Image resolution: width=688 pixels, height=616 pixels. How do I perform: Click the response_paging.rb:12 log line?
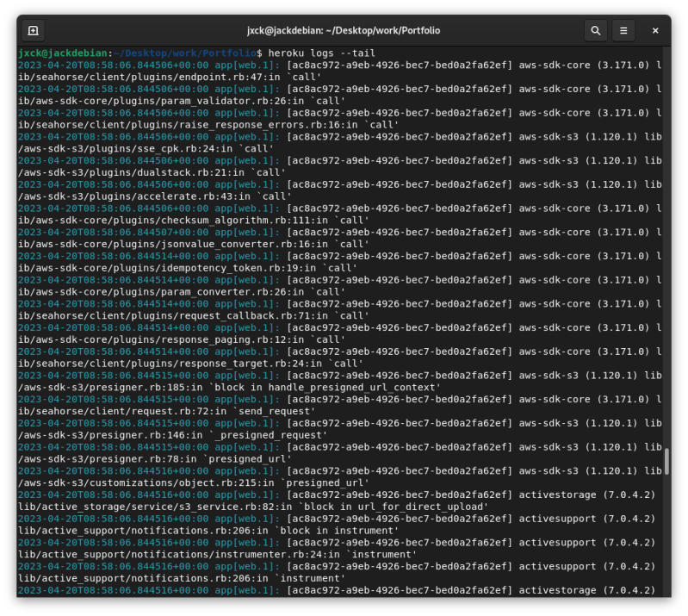tap(181, 339)
